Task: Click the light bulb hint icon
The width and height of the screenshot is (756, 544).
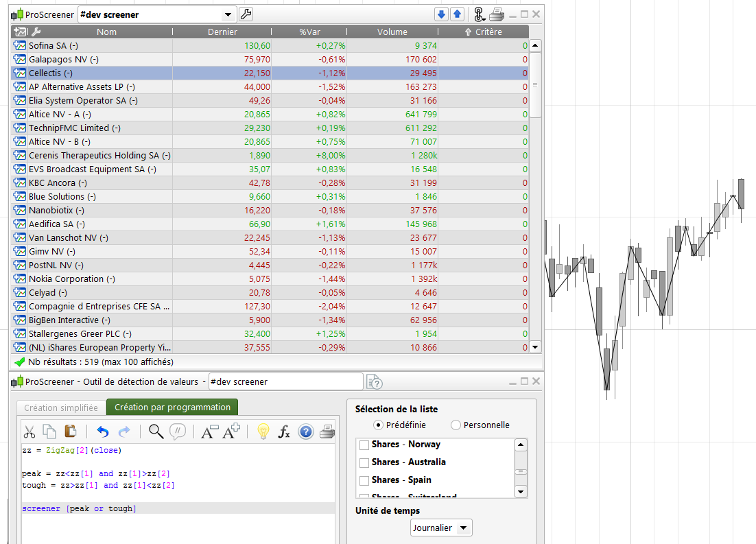Action: (263, 431)
